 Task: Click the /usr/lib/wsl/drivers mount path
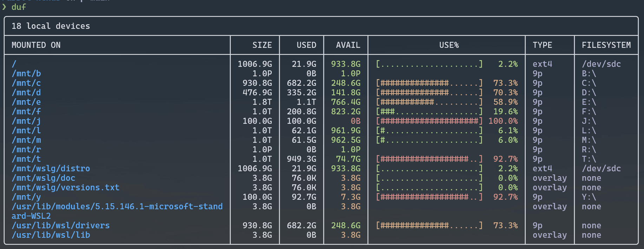(60, 225)
